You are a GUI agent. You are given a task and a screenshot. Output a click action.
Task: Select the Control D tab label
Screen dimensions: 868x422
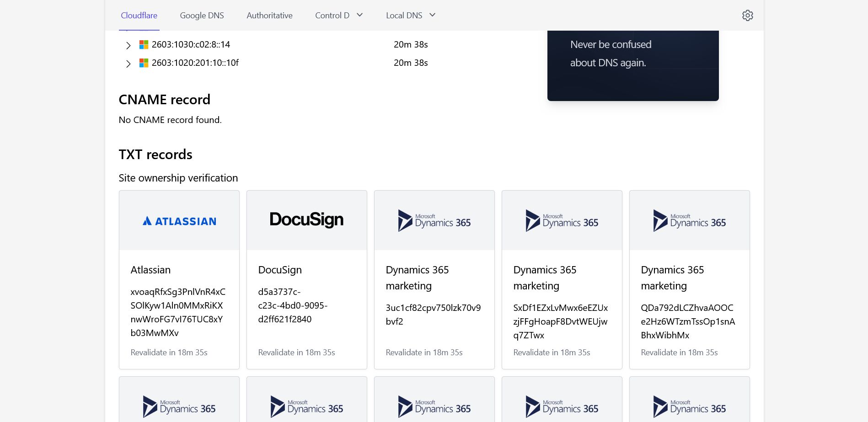pyautogui.click(x=332, y=16)
